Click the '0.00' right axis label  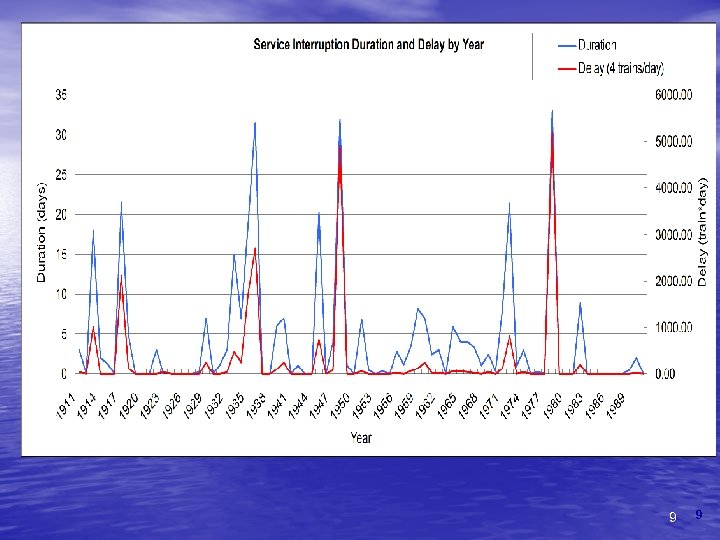[665, 374]
